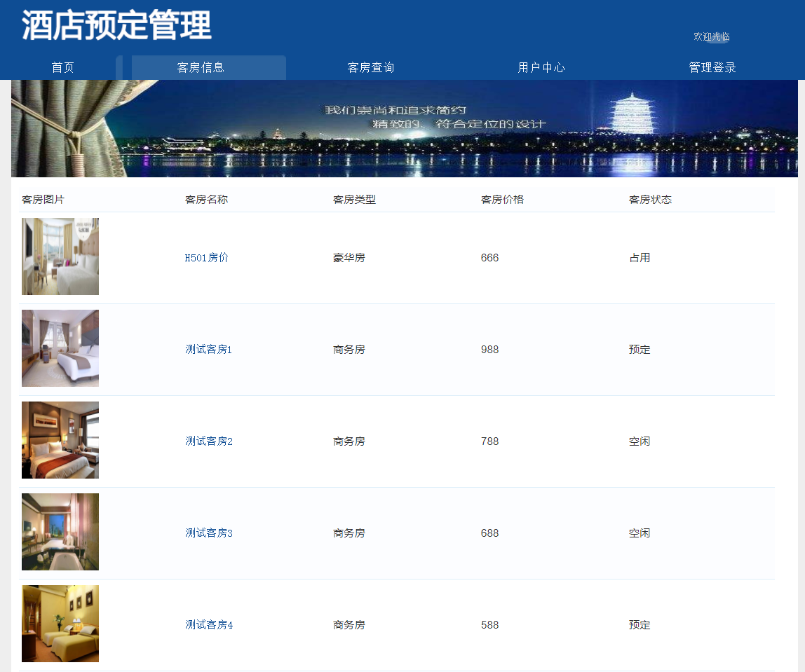Select 测试客房4's 预定 status cell
This screenshot has height=672, width=805.
640,625
